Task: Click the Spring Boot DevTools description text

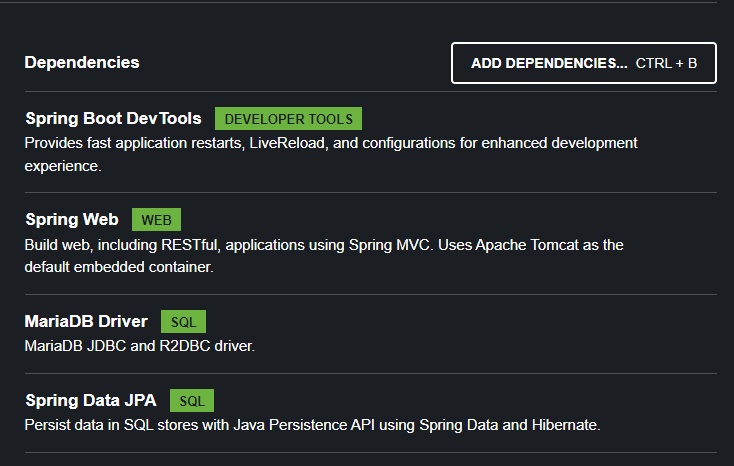Action: pos(330,143)
